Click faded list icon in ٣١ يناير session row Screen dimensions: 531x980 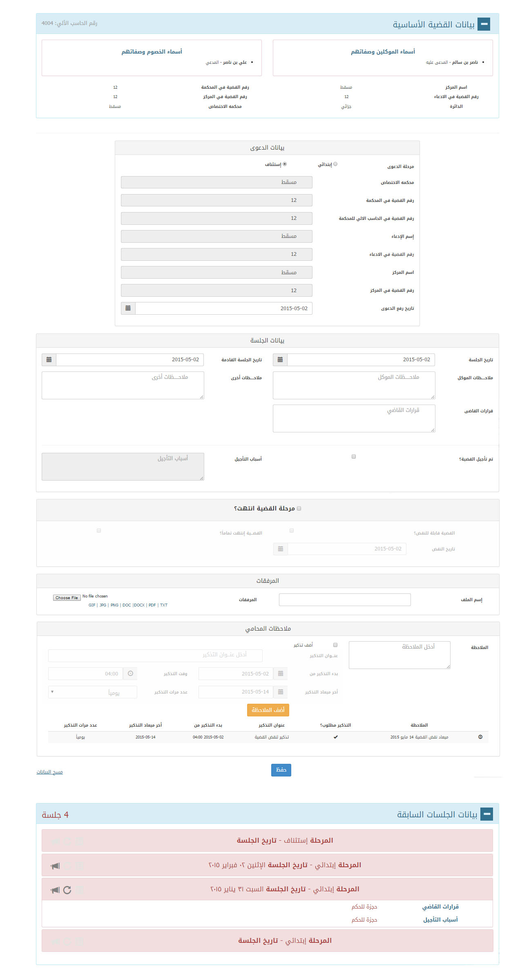coord(80,890)
